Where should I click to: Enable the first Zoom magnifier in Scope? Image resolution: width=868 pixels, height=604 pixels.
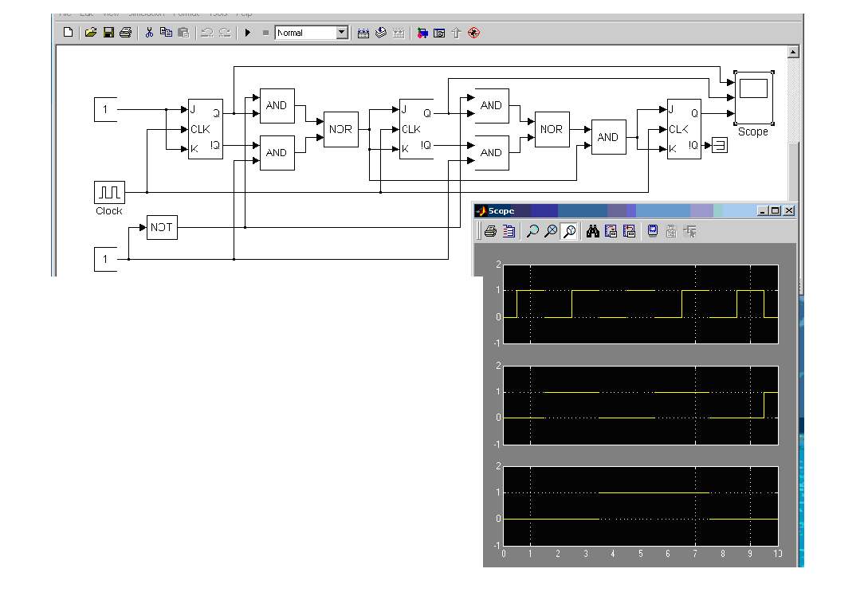pos(532,231)
